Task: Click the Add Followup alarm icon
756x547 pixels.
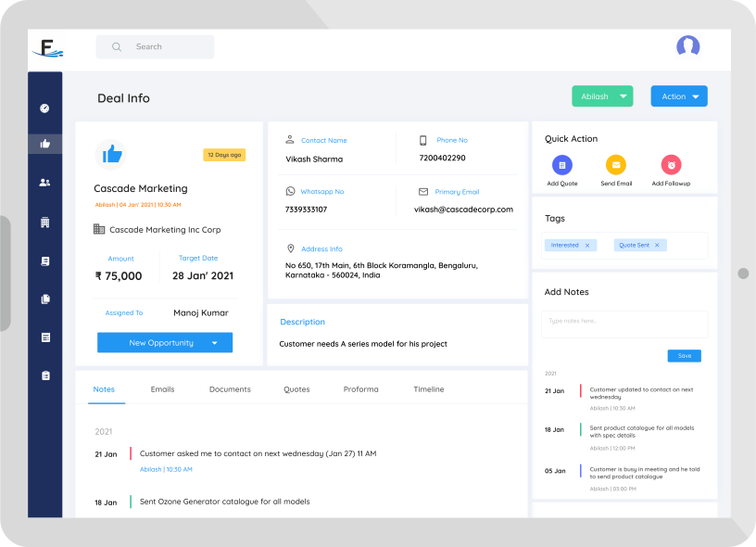Action: 671,165
